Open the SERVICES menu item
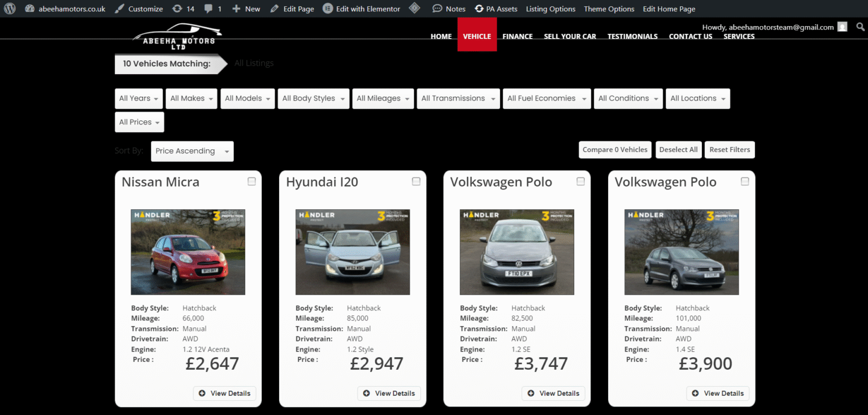This screenshot has height=415, width=868. tap(739, 36)
